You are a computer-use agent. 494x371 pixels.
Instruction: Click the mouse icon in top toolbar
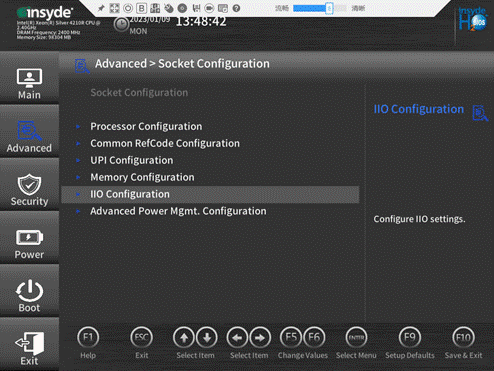click(x=169, y=8)
